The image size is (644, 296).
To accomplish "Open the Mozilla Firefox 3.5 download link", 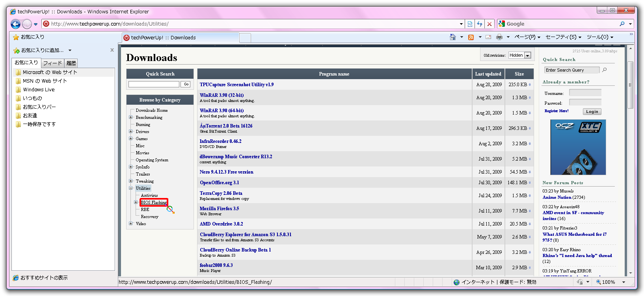I will pyautogui.click(x=219, y=209).
